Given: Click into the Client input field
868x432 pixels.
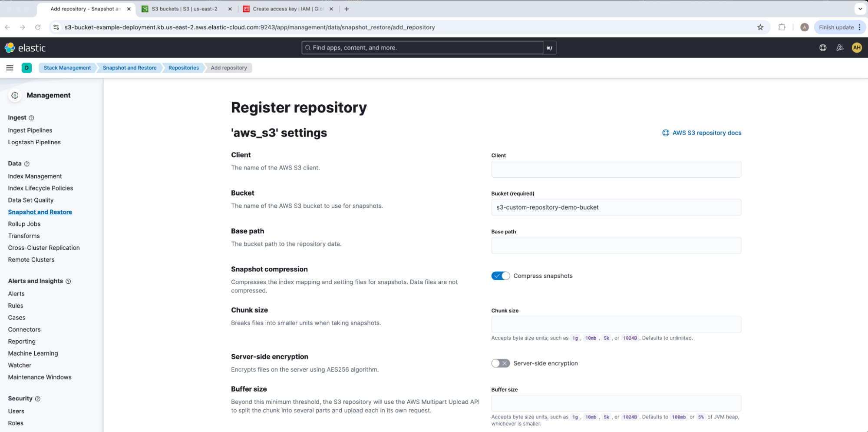Looking at the screenshot, I should [x=616, y=169].
